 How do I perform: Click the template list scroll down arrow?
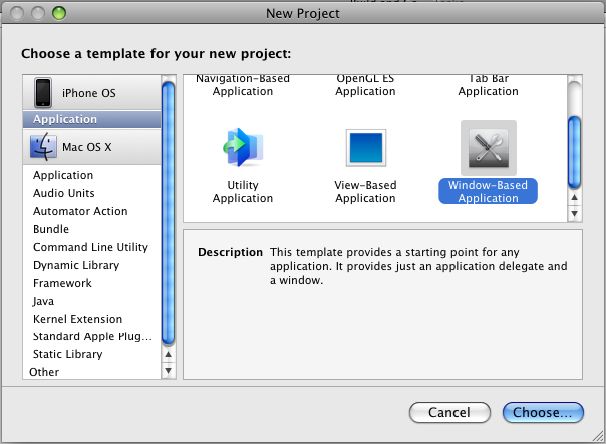575,213
